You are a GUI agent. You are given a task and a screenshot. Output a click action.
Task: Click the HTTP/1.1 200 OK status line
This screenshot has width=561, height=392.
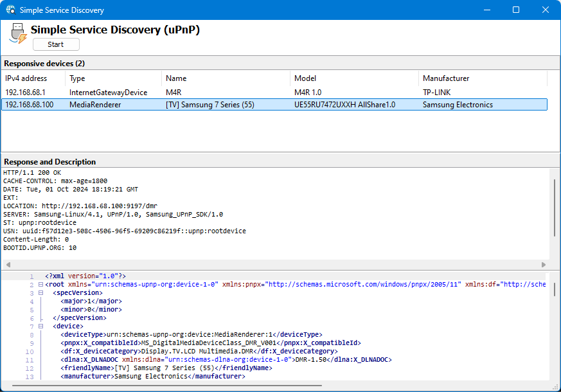(32, 172)
